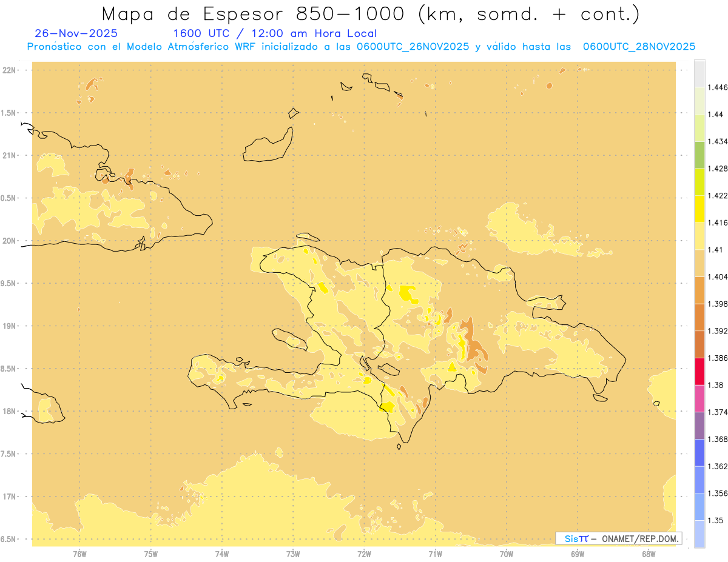Click the '1.428' color scale value

(718, 169)
